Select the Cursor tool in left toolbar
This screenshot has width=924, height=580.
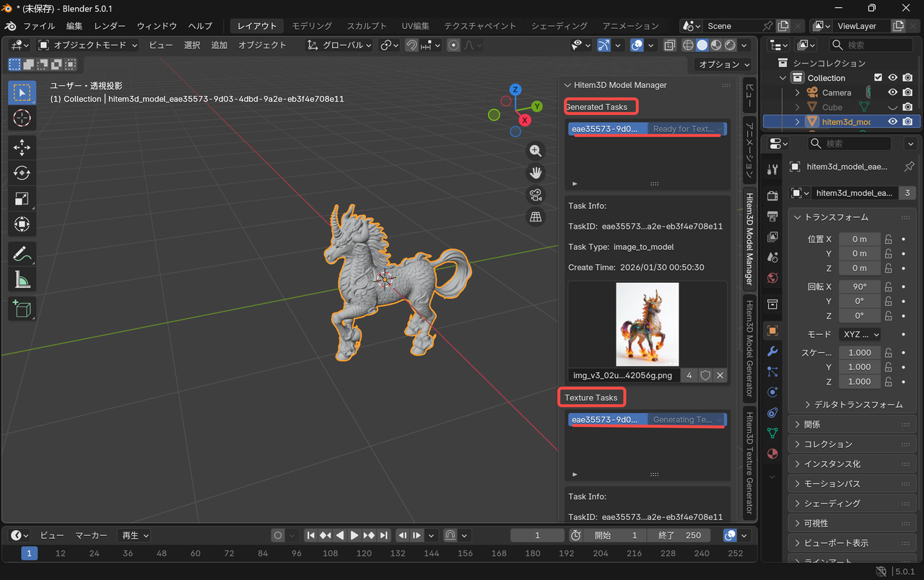22,118
